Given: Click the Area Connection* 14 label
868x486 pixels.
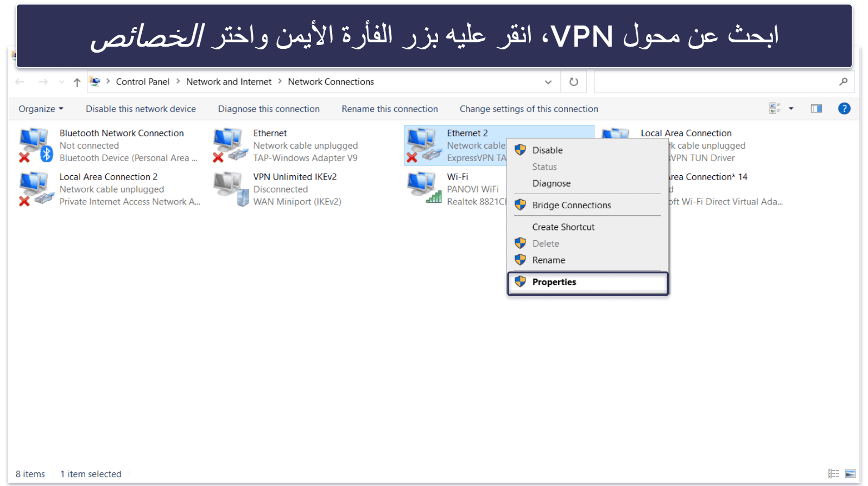Looking at the screenshot, I should 707,177.
